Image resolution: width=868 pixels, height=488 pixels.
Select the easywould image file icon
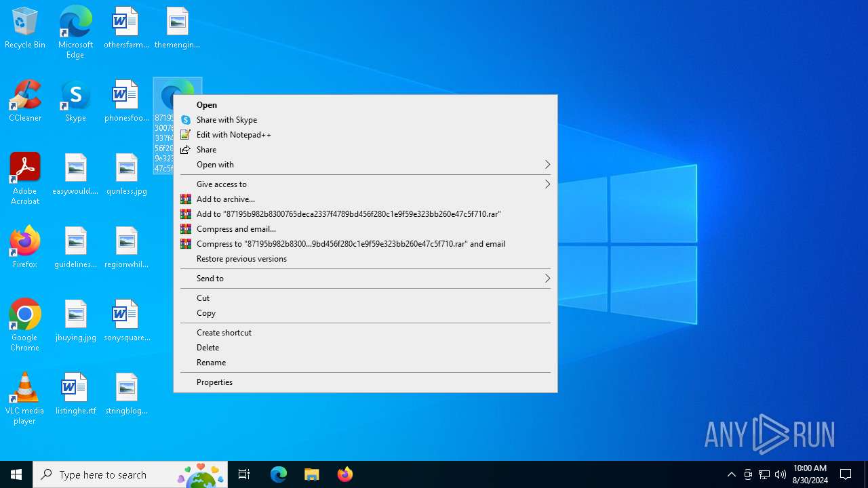click(75, 175)
